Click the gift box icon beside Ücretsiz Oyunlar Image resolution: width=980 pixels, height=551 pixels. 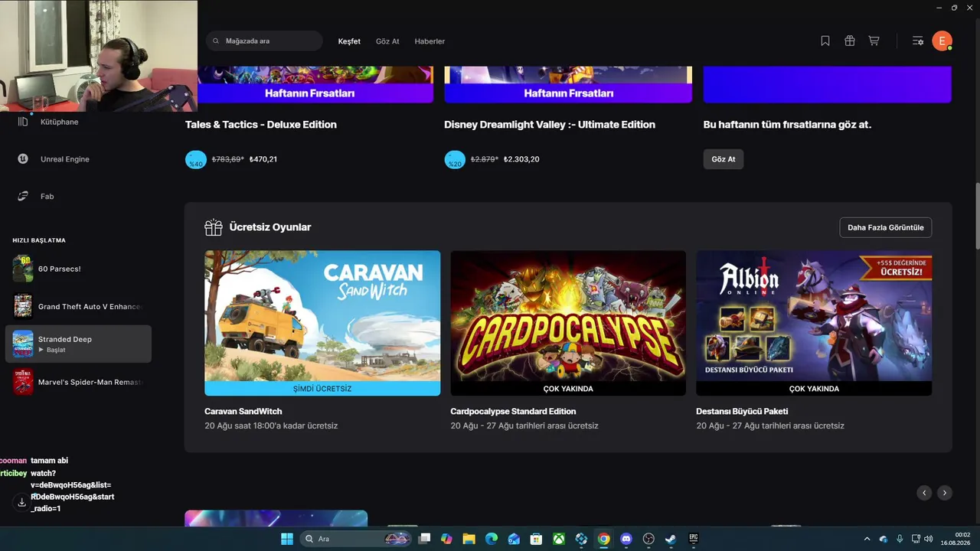[x=213, y=227]
